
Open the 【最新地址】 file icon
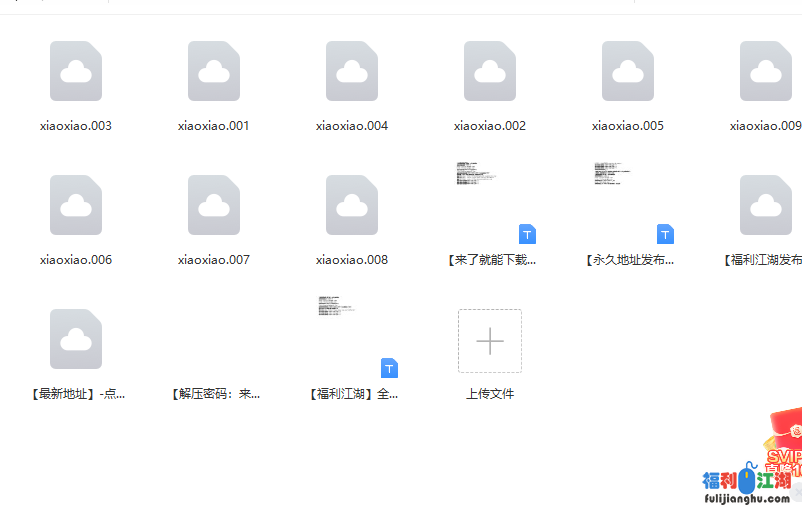coord(76,339)
